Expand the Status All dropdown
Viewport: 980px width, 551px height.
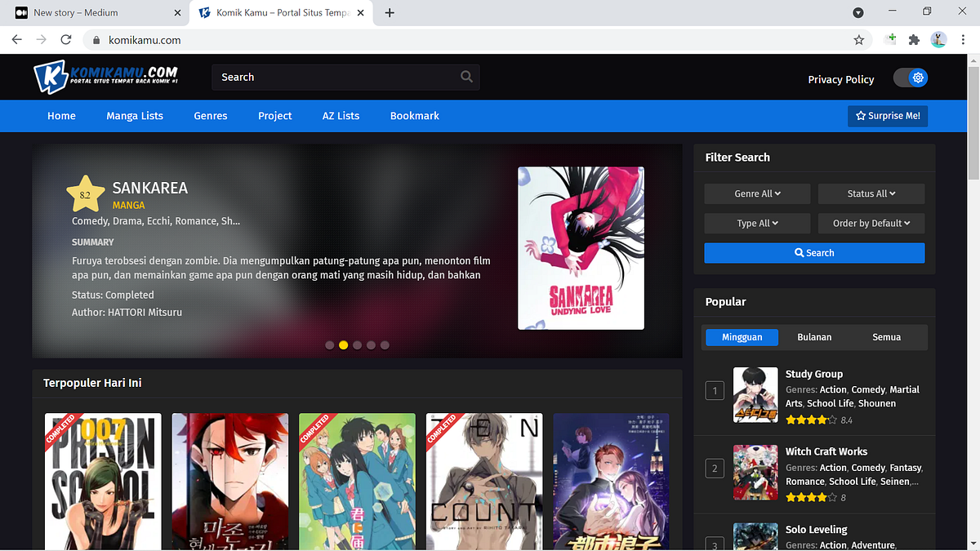tap(871, 193)
